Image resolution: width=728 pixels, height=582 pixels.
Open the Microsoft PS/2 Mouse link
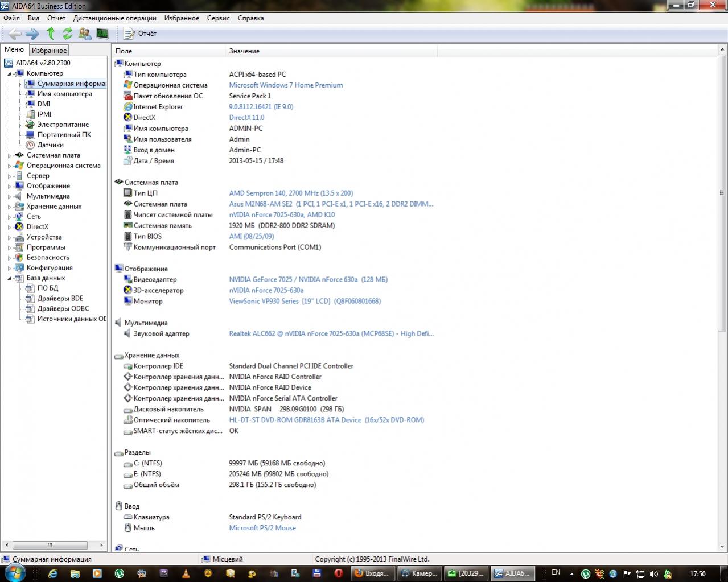(262, 529)
